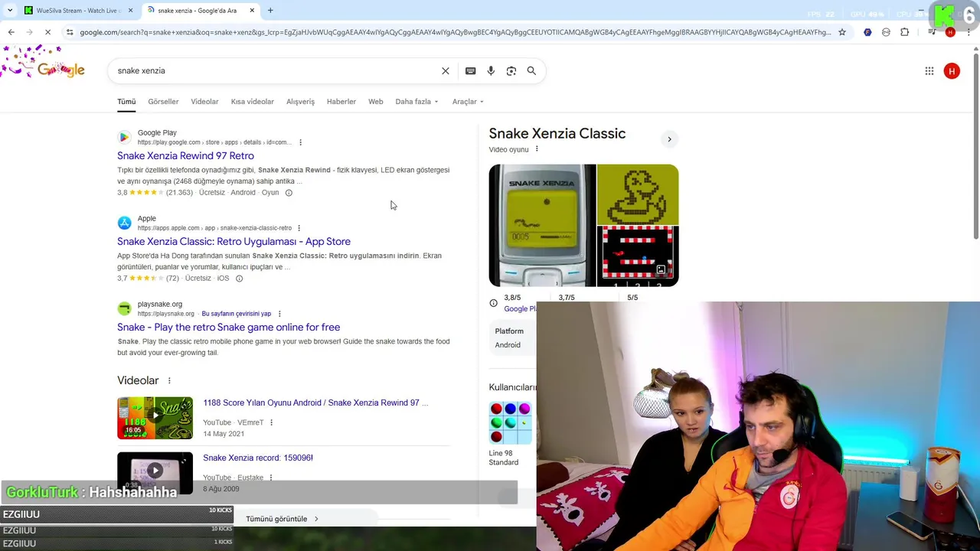
Task: Expand the Daha fazla dropdown
Action: 417,101
